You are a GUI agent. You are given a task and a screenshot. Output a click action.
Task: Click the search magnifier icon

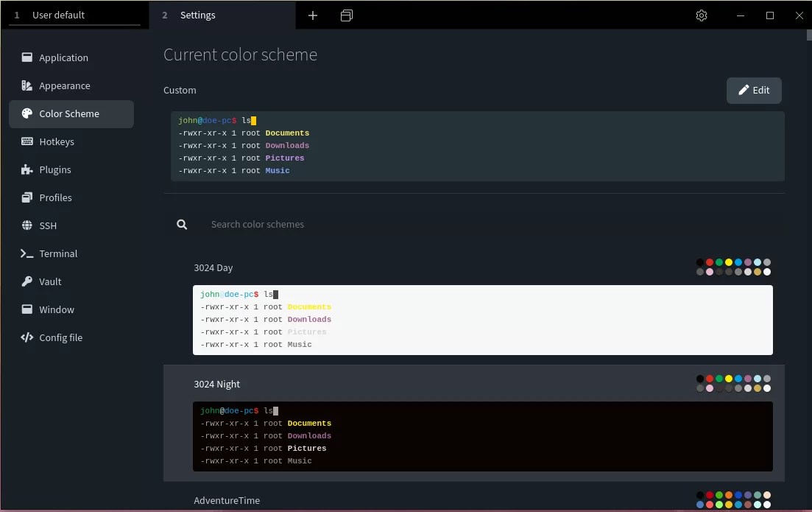(x=182, y=225)
